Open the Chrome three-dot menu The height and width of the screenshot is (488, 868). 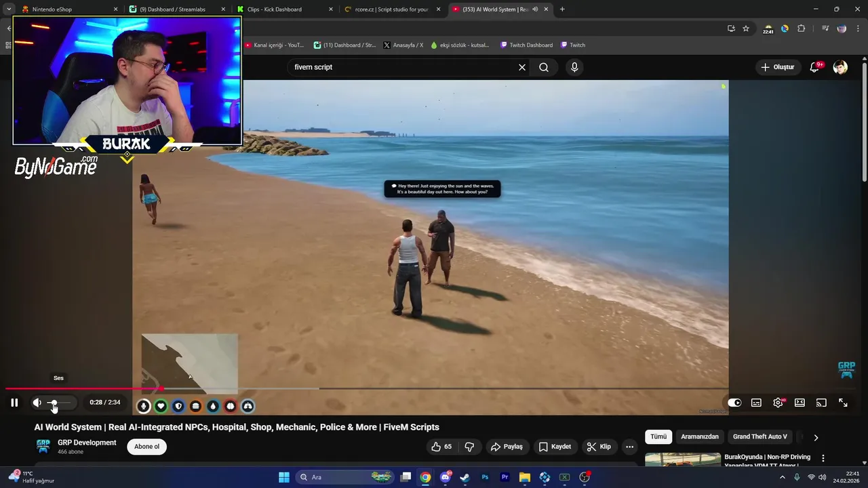[x=858, y=28]
